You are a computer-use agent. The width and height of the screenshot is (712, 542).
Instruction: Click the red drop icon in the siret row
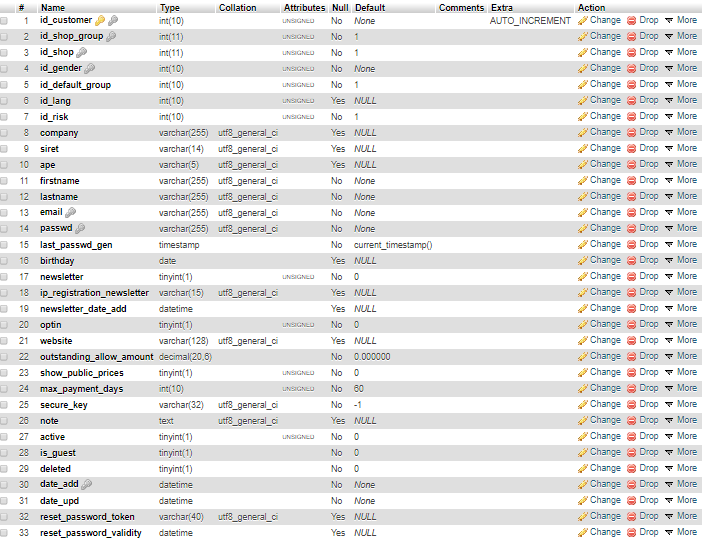(631, 148)
